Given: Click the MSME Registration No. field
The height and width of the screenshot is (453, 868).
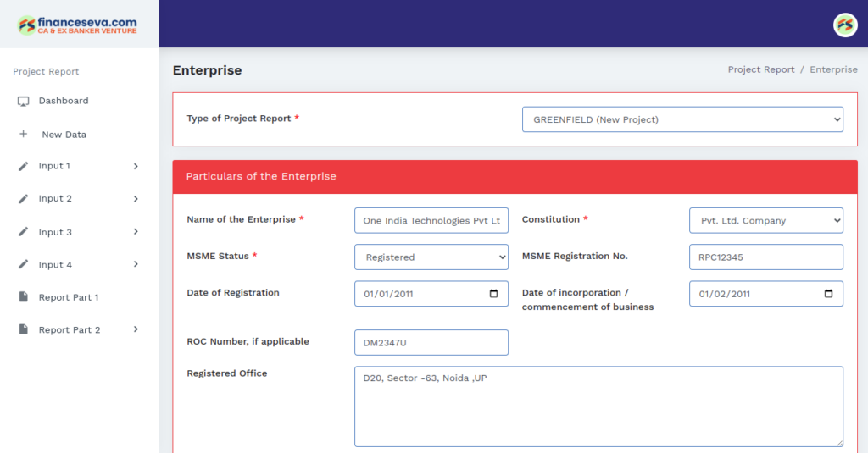Looking at the screenshot, I should tap(766, 257).
